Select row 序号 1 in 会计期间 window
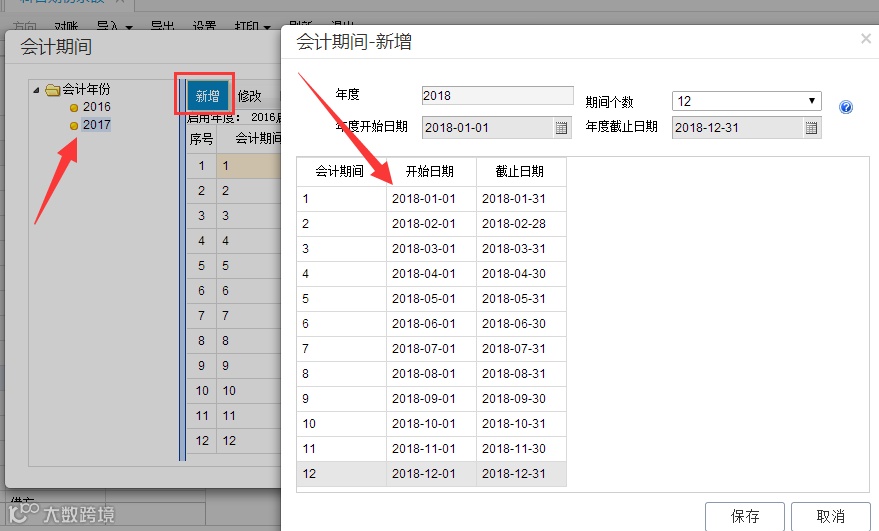The height and width of the screenshot is (531, 879). click(x=201, y=166)
